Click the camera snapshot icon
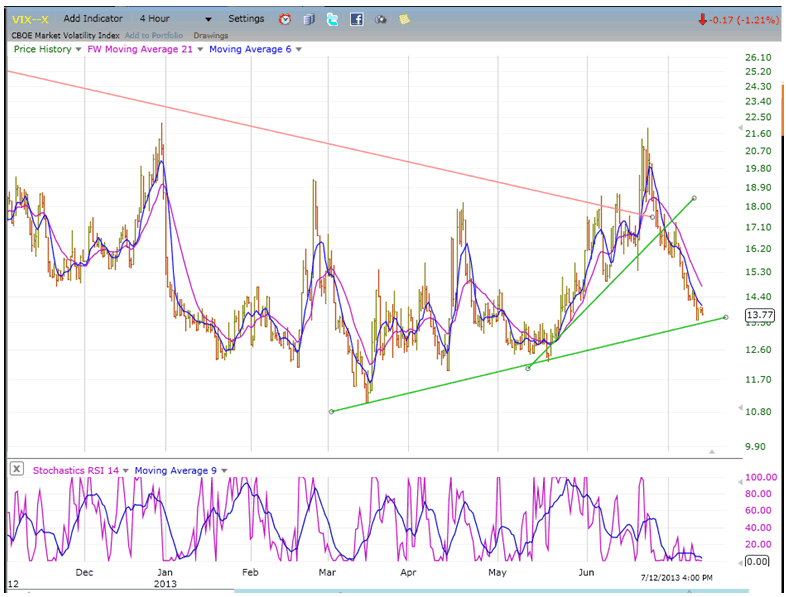The image size is (786, 597). 380,19
